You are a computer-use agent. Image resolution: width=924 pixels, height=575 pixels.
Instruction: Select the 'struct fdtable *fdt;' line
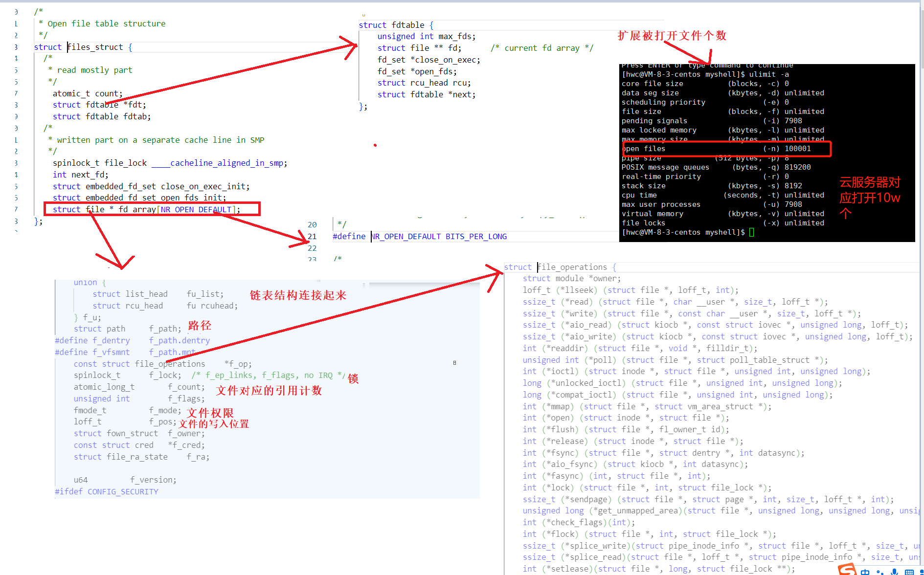(x=99, y=105)
